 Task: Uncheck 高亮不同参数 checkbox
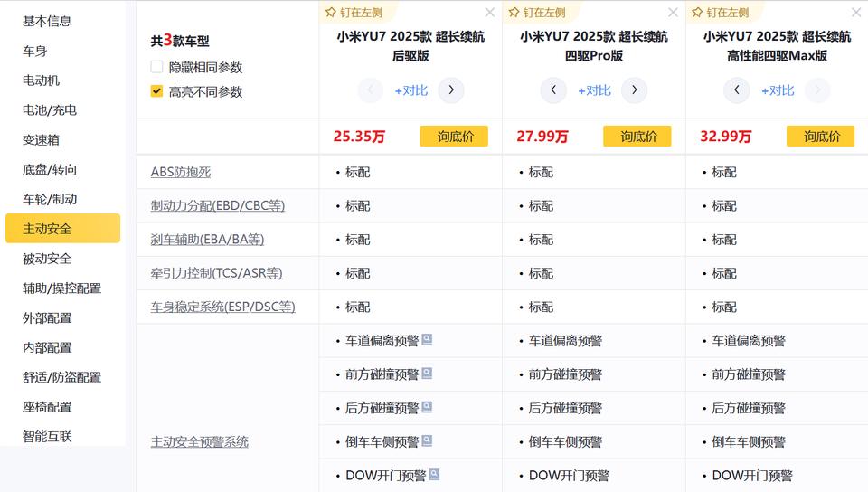(156, 91)
